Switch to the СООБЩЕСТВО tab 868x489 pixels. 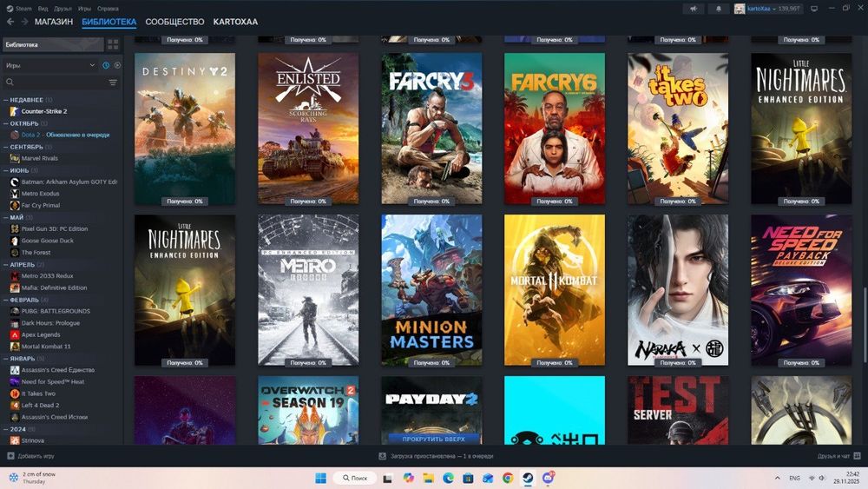click(174, 22)
